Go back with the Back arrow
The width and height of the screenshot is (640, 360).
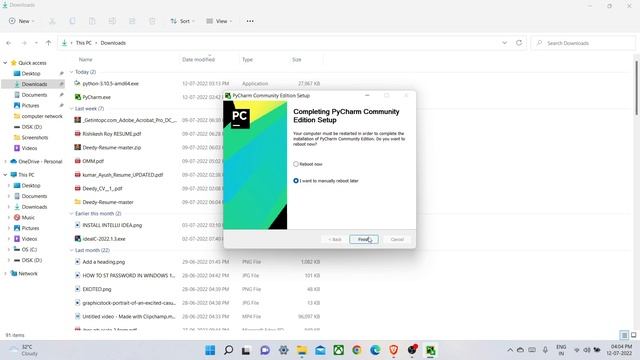click(x=9, y=43)
